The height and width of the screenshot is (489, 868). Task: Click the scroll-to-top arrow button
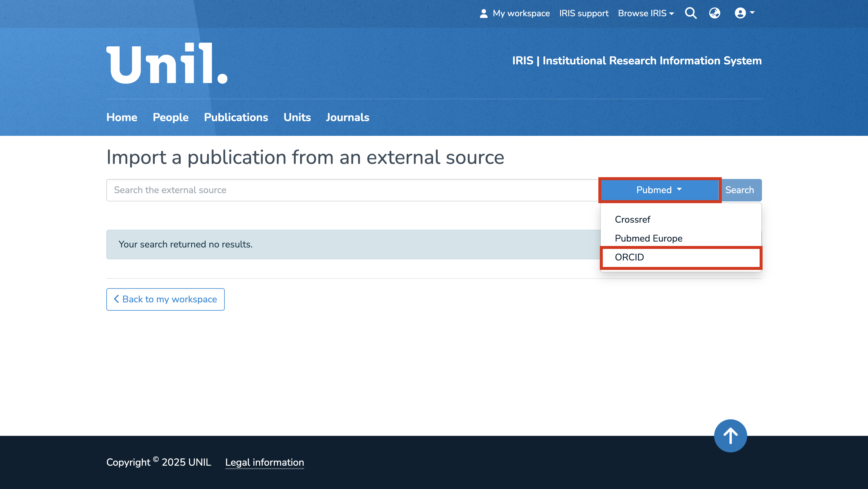(x=730, y=436)
